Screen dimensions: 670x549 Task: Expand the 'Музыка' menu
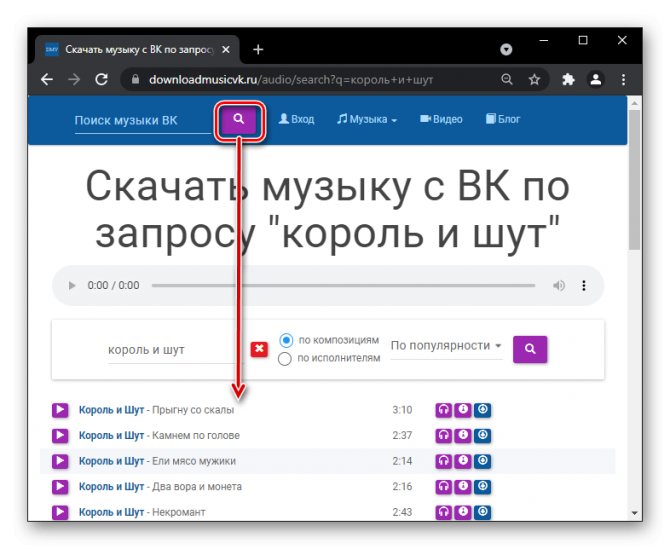[x=367, y=119]
